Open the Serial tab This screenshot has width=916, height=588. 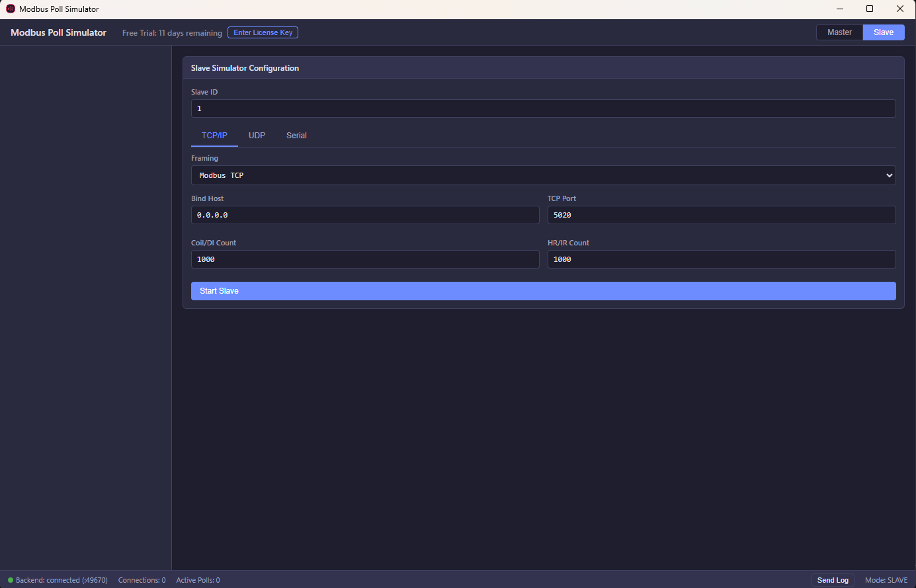pyautogui.click(x=296, y=135)
